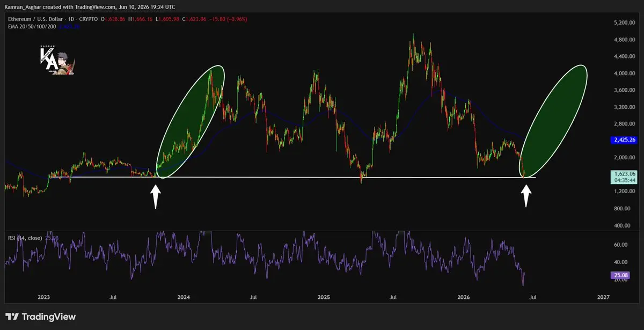The height and width of the screenshot is (330, 644).
Task: Click the 60.00 level on RSI scale
Action: 620,245
